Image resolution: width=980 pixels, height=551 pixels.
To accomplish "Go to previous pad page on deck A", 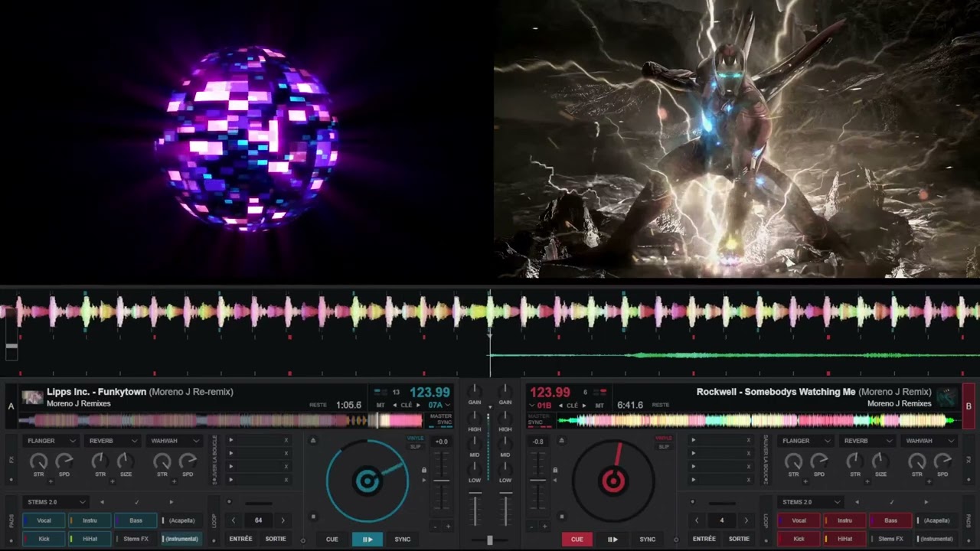I will pos(102,502).
